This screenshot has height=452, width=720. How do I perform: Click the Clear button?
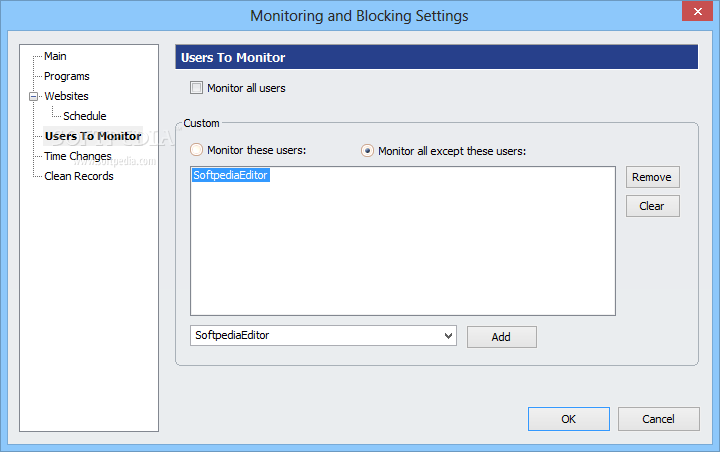tap(652, 206)
